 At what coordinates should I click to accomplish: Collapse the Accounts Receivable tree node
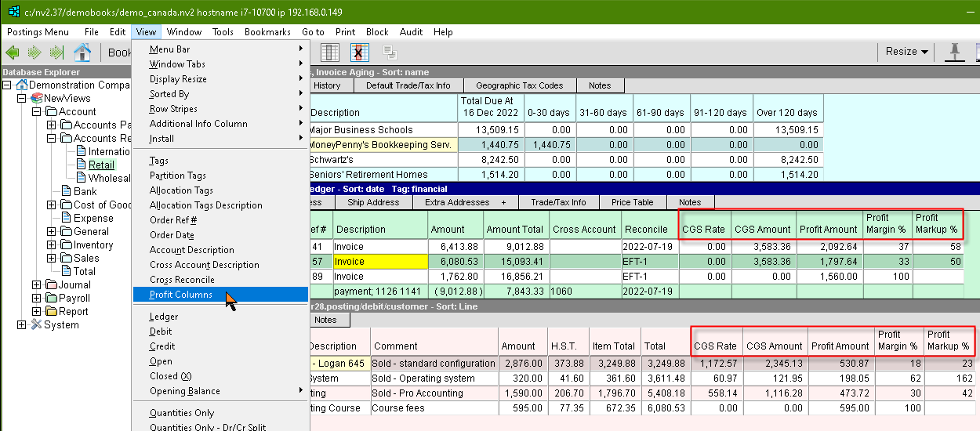click(51, 139)
